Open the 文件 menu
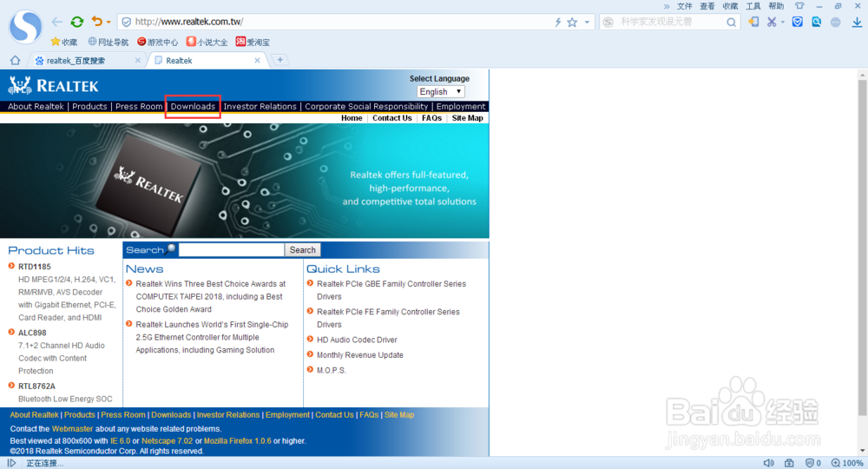 point(685,6)
